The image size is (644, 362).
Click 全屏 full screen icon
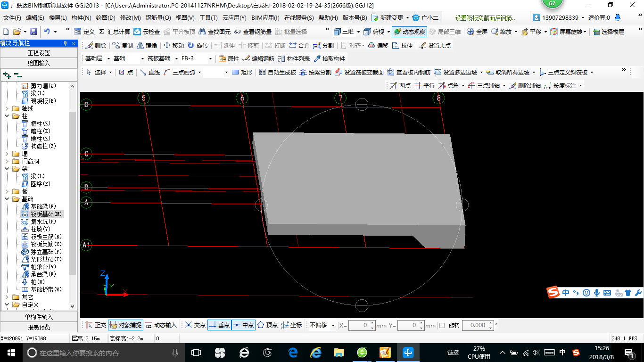click(477, 32)
